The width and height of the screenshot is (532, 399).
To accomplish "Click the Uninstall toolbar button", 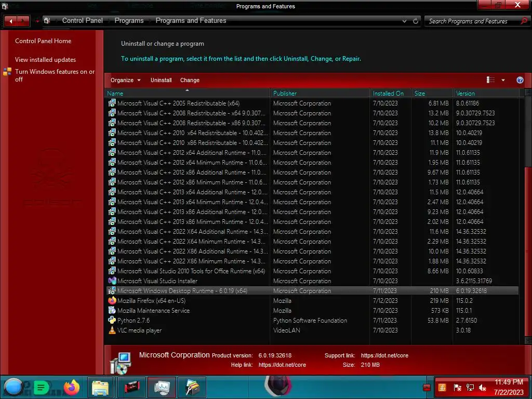I will pos(161,80).
